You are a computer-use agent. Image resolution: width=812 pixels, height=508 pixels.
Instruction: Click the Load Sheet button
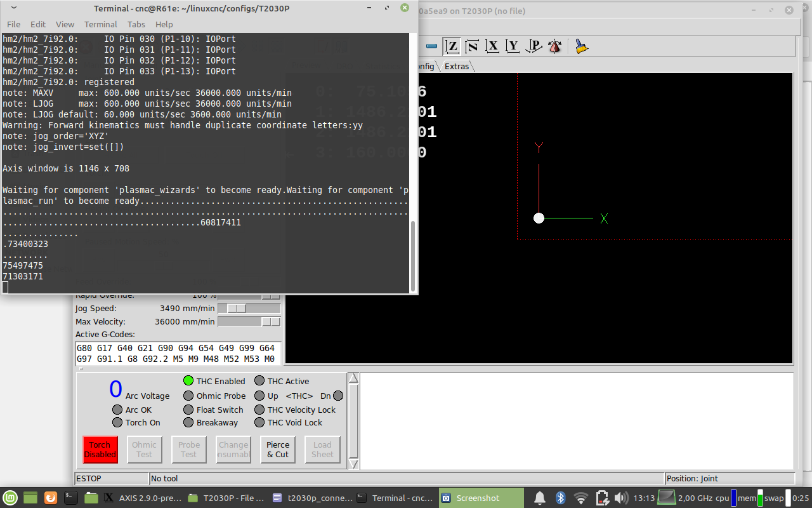tap(322, 450)
